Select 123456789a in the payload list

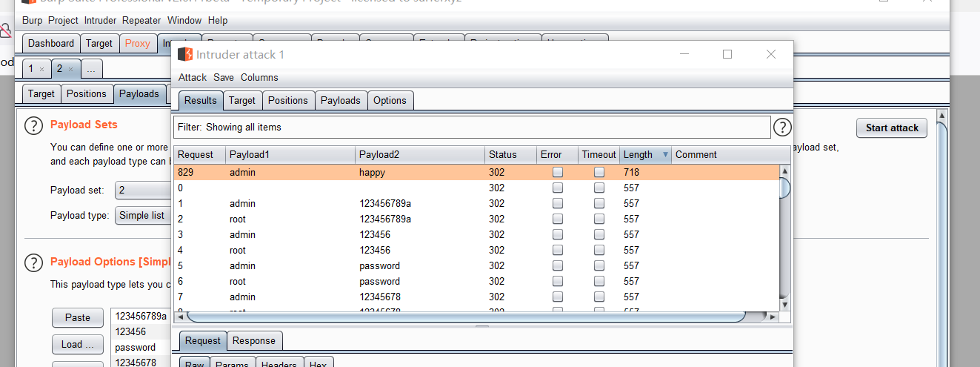pos(141,316)
